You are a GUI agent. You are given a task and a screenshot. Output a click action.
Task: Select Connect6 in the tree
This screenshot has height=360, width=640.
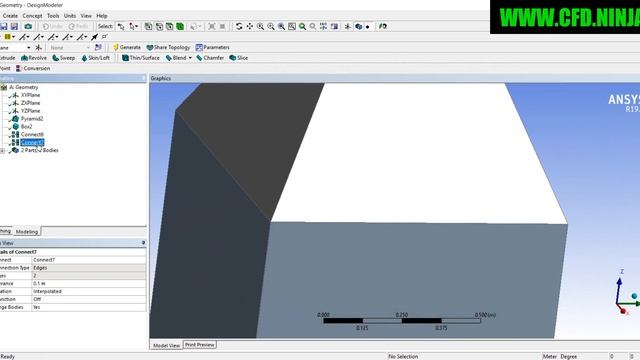pyautogui.click(x=32, y=135)
